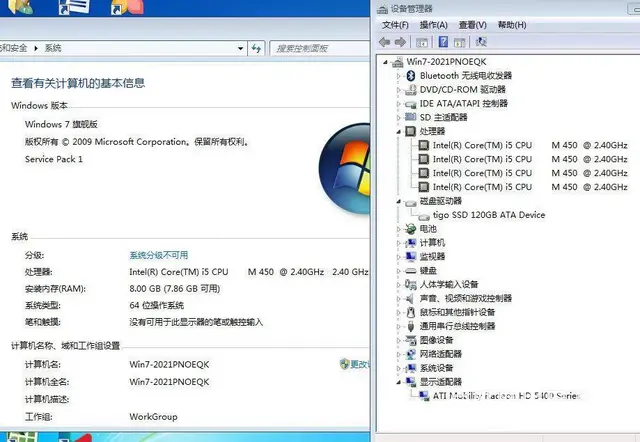Click the 64 位操作系统 value

pos(157,305)
